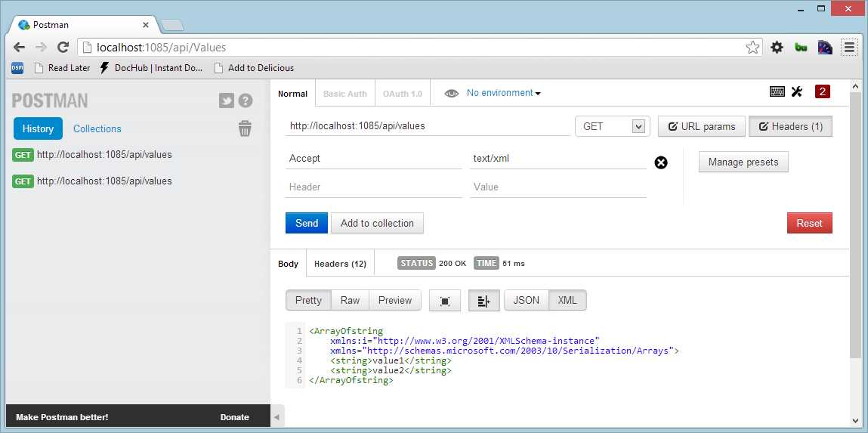Open the No environment dropdown
Image resolution: width=868 pixels, height=433 pixels.
pyautogui.click(x=503, y=93)
